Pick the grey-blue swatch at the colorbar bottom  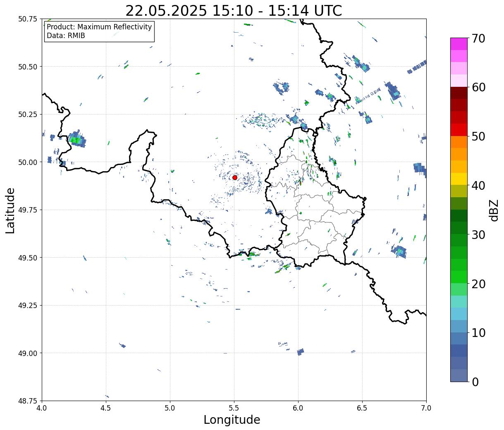click(459, 375)
